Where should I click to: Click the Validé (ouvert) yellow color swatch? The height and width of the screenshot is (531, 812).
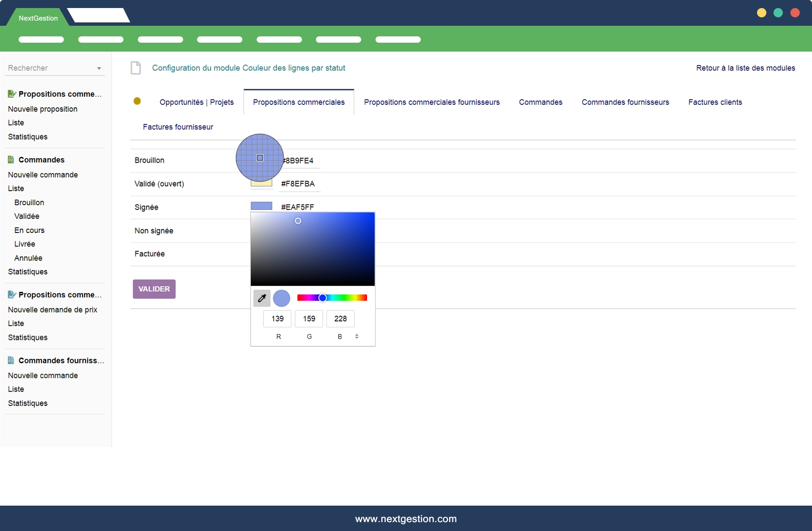(261, 184)
